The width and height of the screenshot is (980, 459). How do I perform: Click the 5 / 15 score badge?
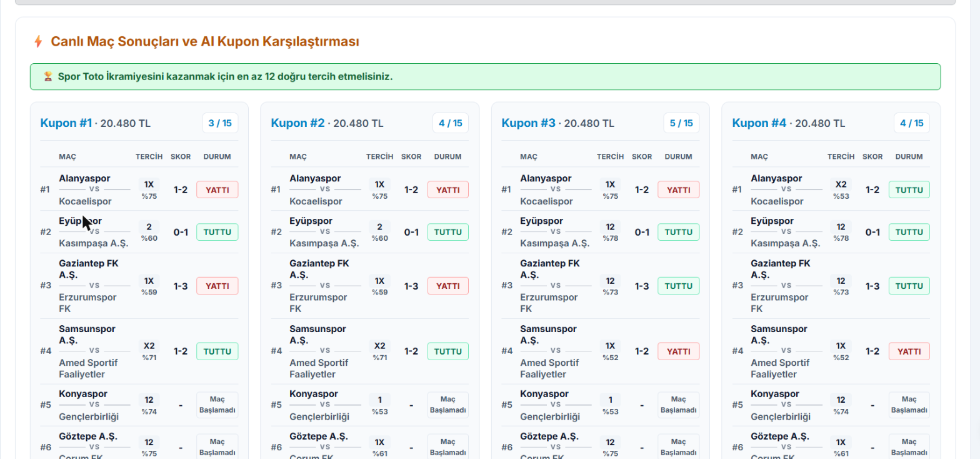point(681,123)
